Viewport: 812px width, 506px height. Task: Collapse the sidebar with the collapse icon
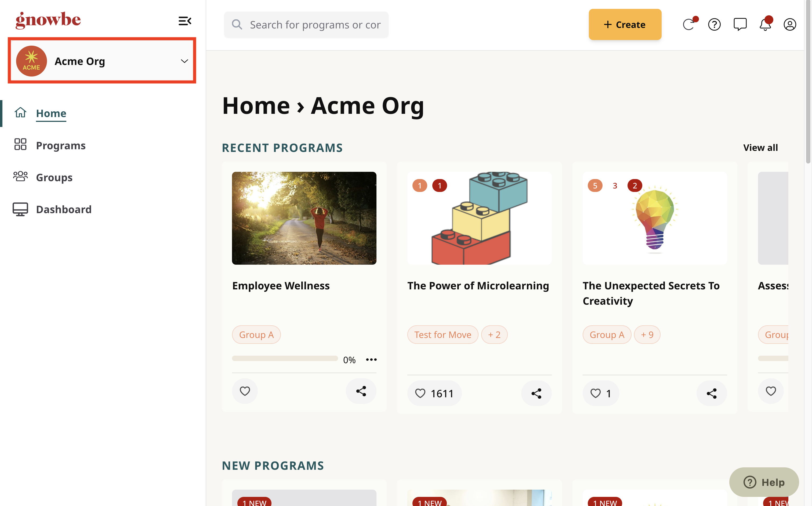185,21
